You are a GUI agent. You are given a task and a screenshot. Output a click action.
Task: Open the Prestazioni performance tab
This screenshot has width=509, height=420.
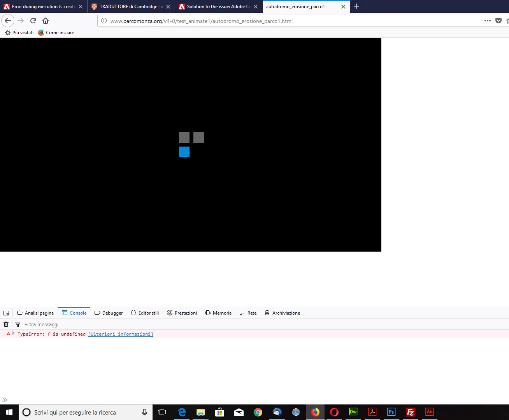pos(182,313)
